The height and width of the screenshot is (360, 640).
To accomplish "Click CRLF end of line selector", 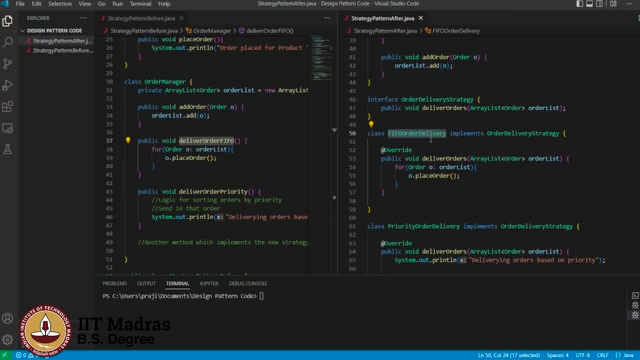I will 602,355.
